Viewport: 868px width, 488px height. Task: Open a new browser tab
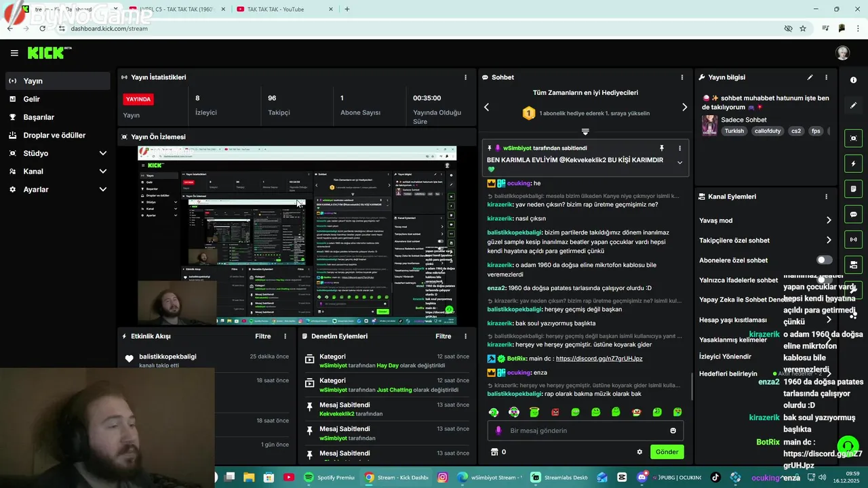347,9
